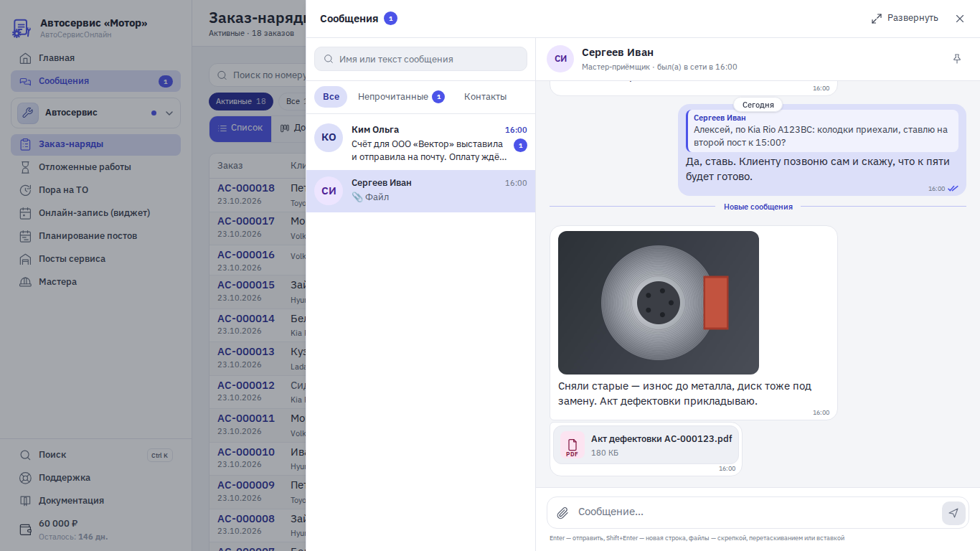Screen dimensions: 980x551
Task: Open the chat with Ким Ольга
Action: (x=420, y=142)
